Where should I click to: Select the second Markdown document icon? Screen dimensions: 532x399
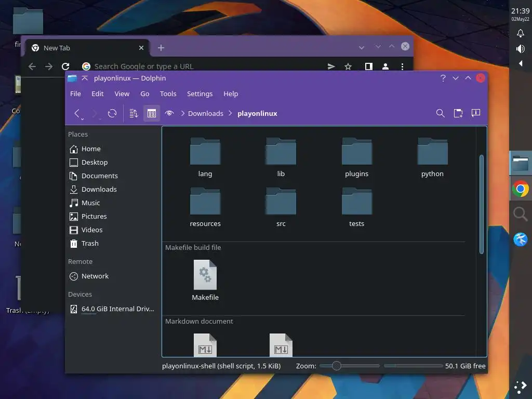point(281,345)
